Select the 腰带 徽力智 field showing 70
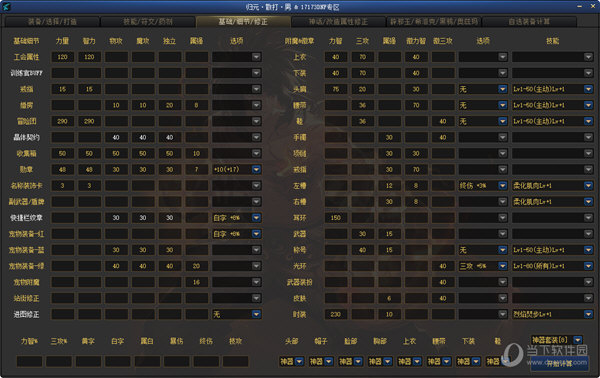This screenshot has width=600, height=378. 416,105
